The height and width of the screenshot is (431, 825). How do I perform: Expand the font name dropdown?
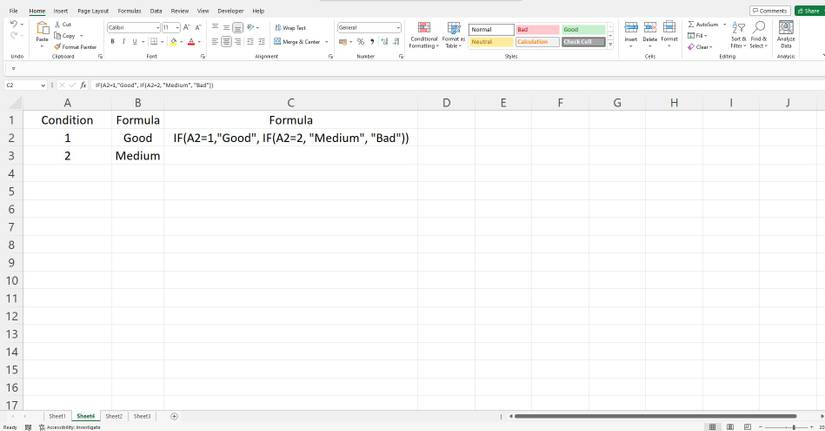click(157, 28)
